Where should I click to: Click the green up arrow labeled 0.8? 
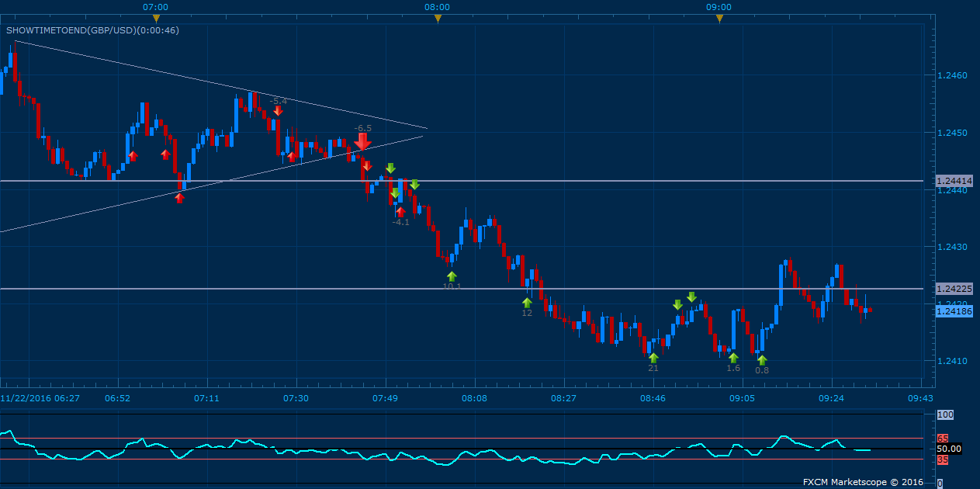point(762,360)
